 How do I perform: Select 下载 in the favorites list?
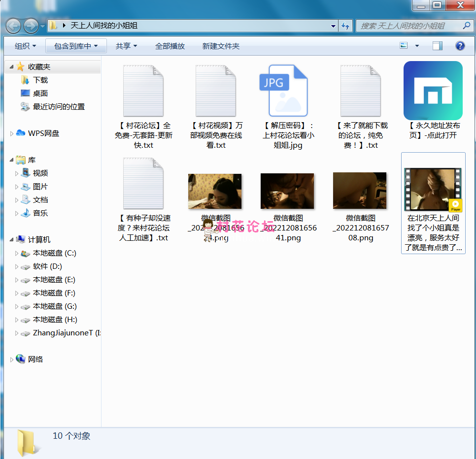pos(40,80)
